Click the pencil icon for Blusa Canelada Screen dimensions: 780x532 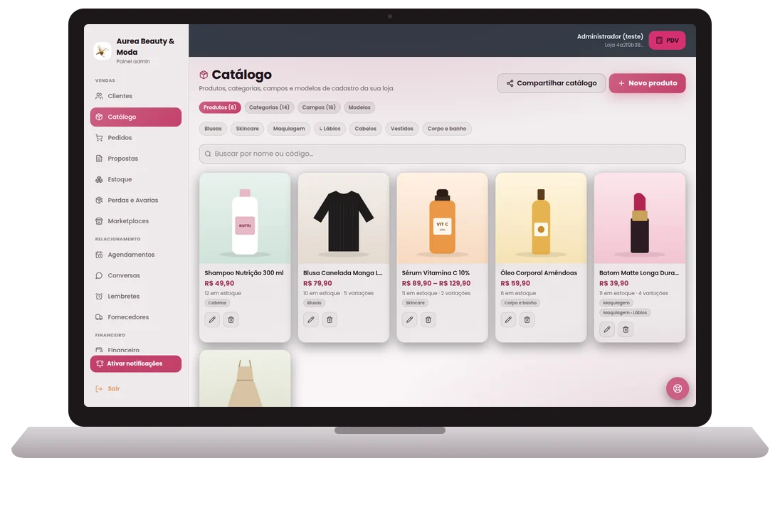tap(311, 319)
